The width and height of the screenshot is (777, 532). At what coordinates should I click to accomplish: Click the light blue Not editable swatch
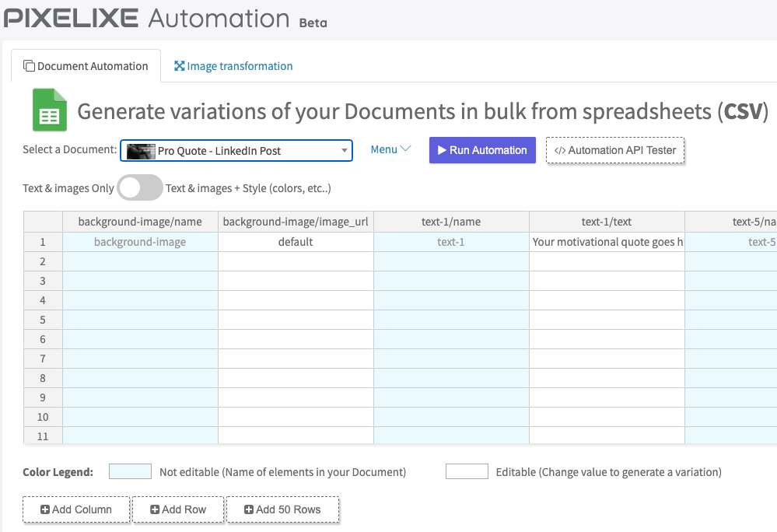[x=130, y=471]
